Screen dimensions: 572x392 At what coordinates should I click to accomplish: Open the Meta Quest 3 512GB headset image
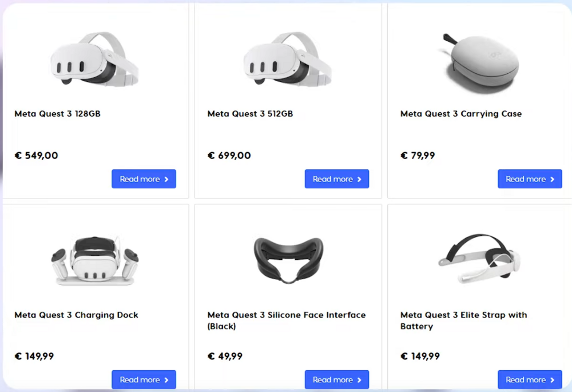coord(288,58)
